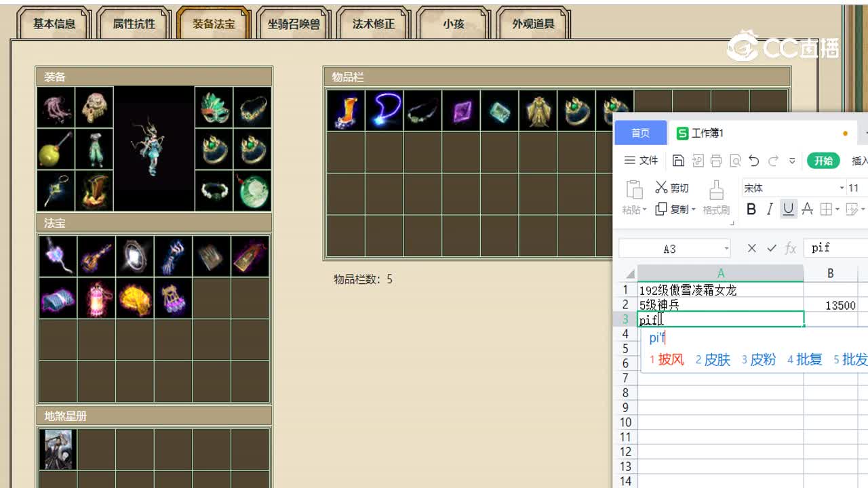Confirm the cell entry with checkmark
The image size is (868, 488).
pos(771,248)
